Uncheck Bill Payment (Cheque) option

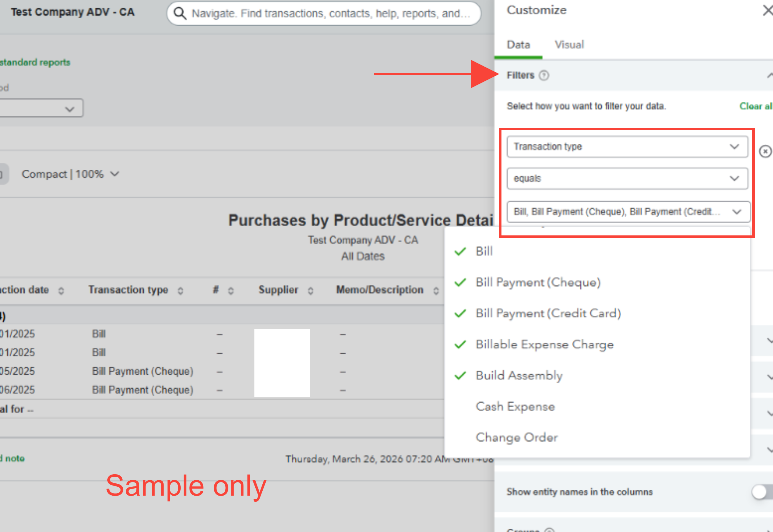pos(538,282)
